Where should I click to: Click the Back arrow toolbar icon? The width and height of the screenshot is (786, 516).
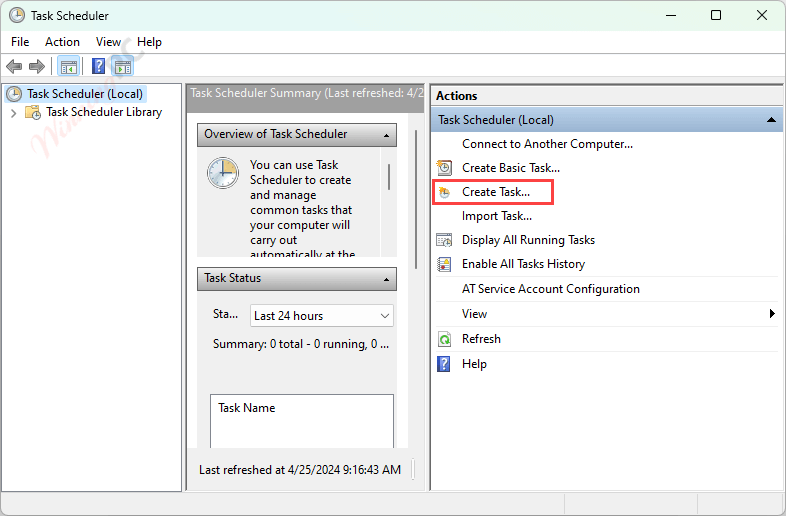tap(14, 66)
